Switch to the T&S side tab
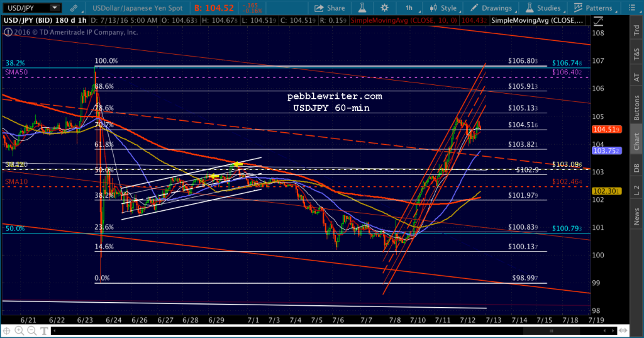This screenshot has width=644, height=338. click(636, 54)
